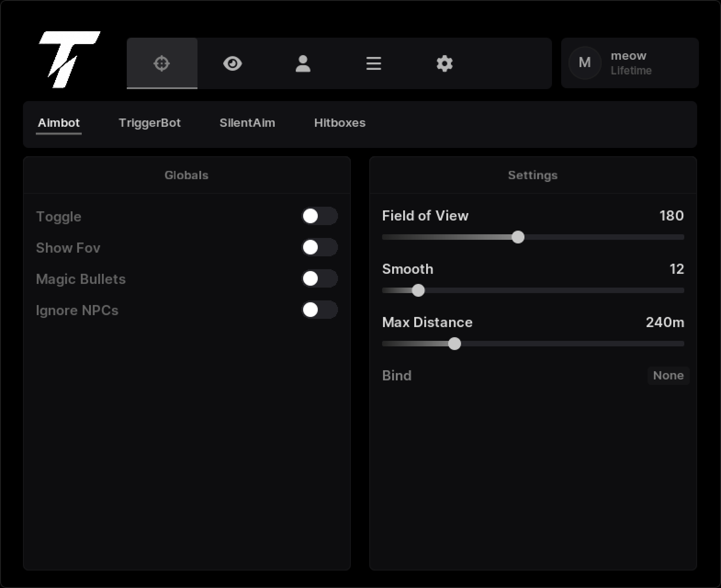Click the Ignore NPCs label
Image resolution: width=721 pixels, height=588 pixels.
coord(77,310)
